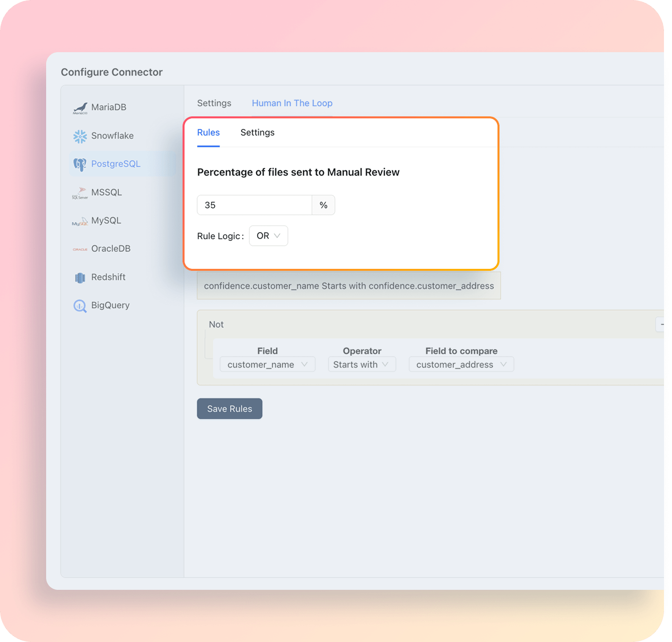Click the Redshift logo icon
This screenshot has height=642, width=672.
(x=80, y=277)
